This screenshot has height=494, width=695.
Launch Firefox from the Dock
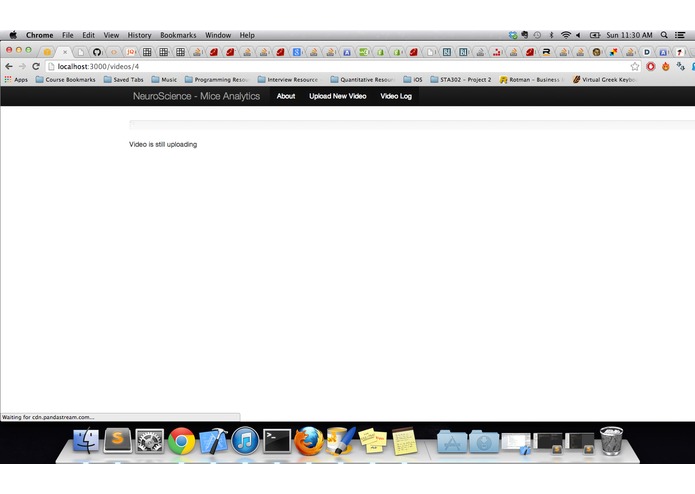click(309, 441)
